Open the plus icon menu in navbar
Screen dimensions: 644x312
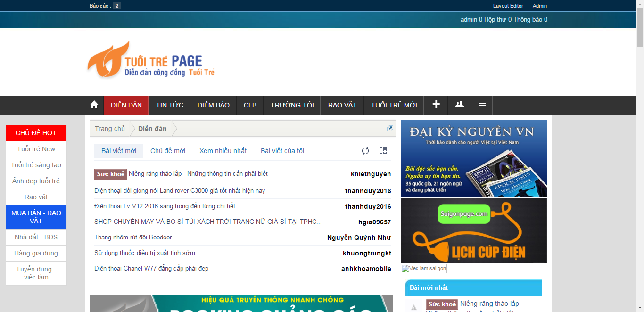point(436,105)
